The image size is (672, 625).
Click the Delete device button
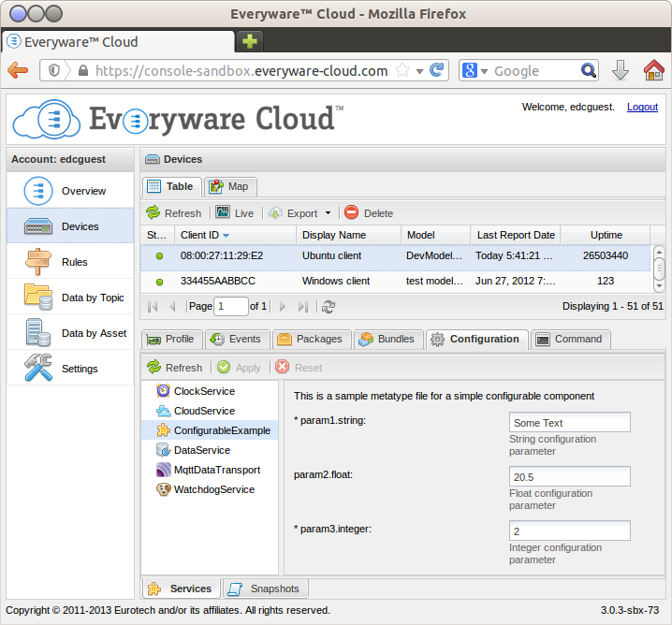(369, 213)
